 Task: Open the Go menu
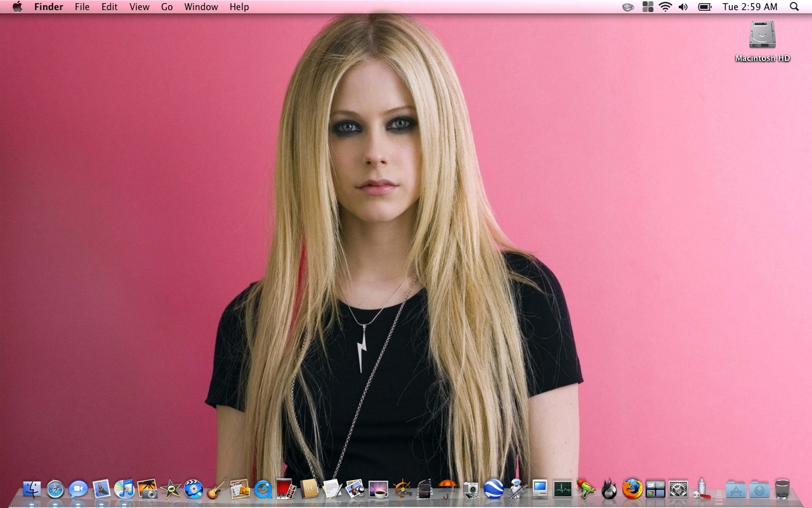tap(167, 7)
